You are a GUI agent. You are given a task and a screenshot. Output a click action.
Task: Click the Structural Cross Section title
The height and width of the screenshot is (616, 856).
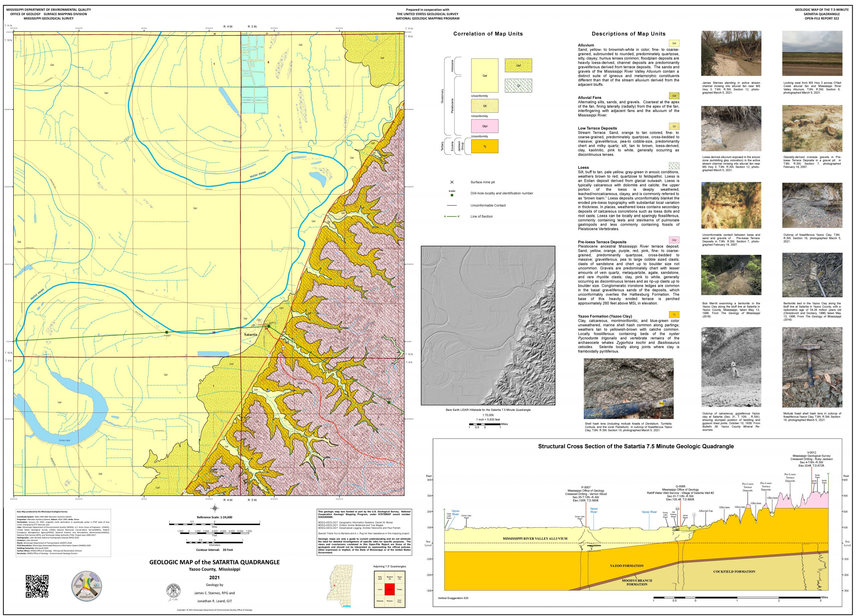[x=636, y=446]
